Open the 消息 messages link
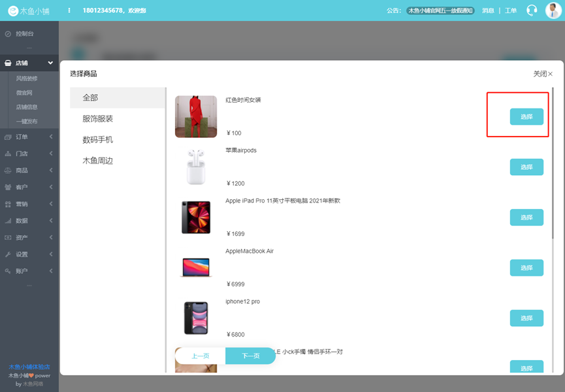Screen dimensions: 565x392 point(488,10)
